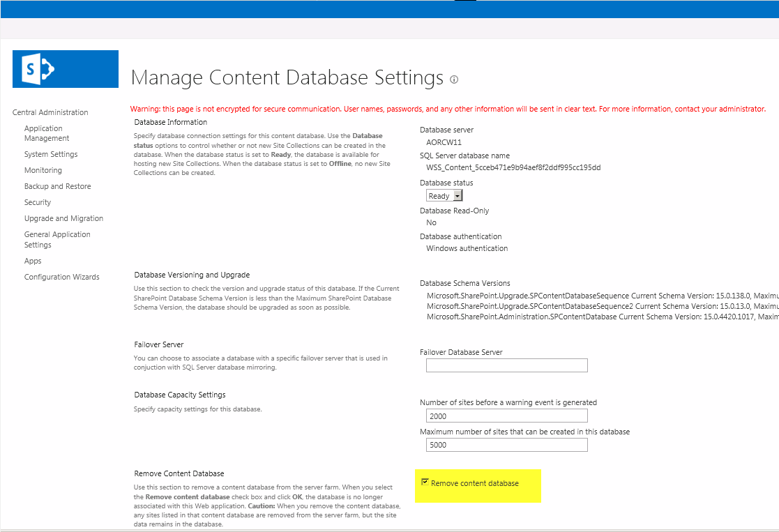Open Backup and Restore page

click(x=58, y=186)
